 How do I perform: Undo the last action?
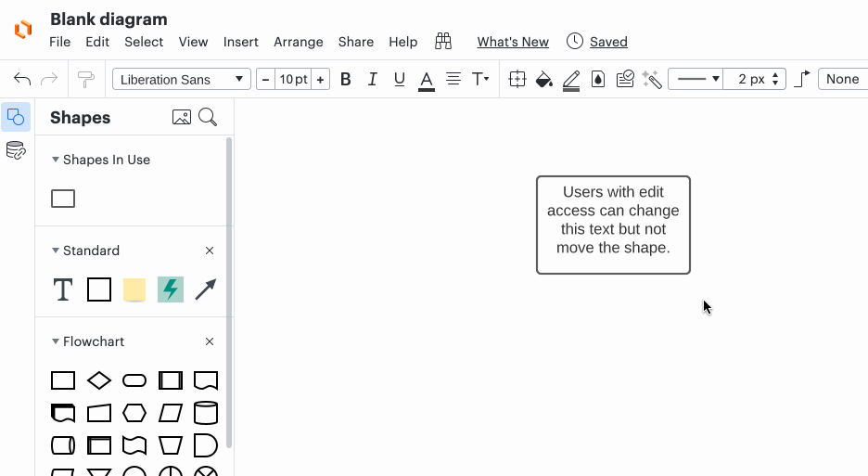pyautogui.click(x=22, y=79)
